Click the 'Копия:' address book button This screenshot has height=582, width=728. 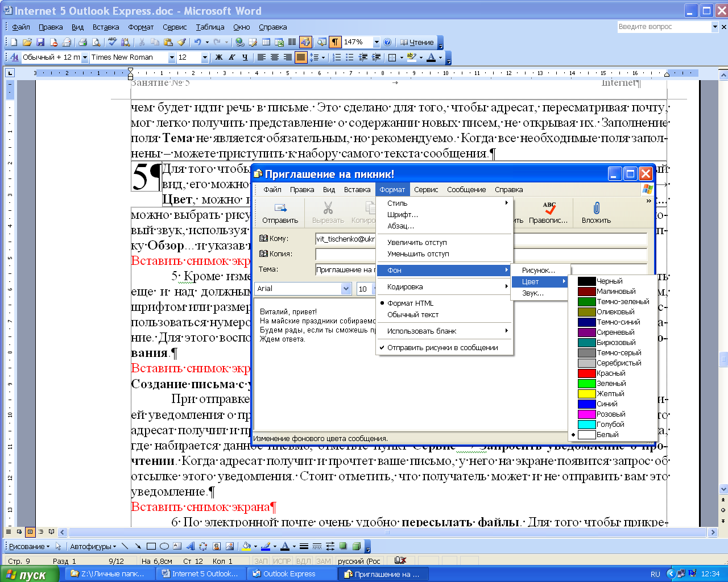pos(276,254)
